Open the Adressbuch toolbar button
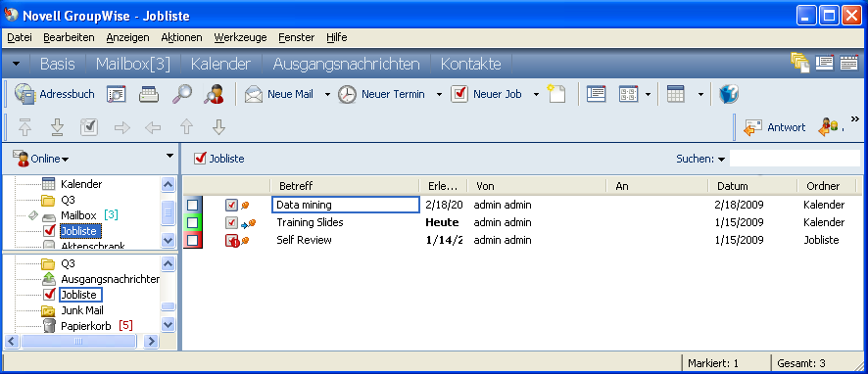Viewport: 868px width, 374px height. [x=54, y=94]
